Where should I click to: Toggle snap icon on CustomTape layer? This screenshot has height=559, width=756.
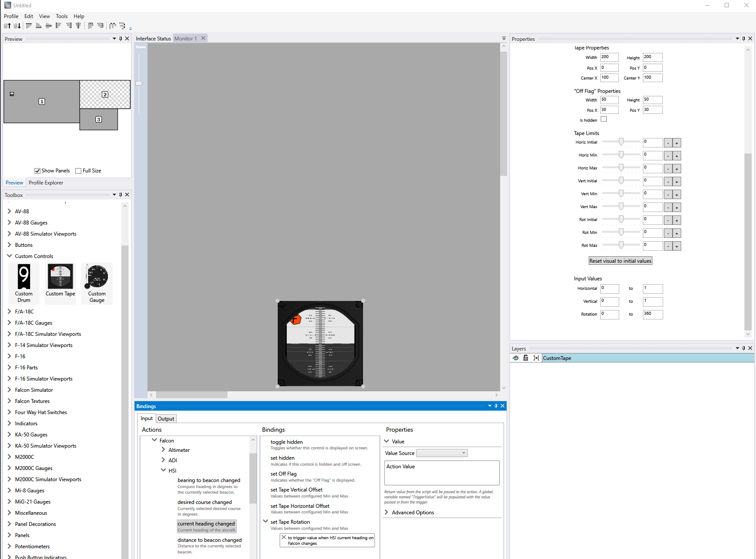click(x=536, y=358)
